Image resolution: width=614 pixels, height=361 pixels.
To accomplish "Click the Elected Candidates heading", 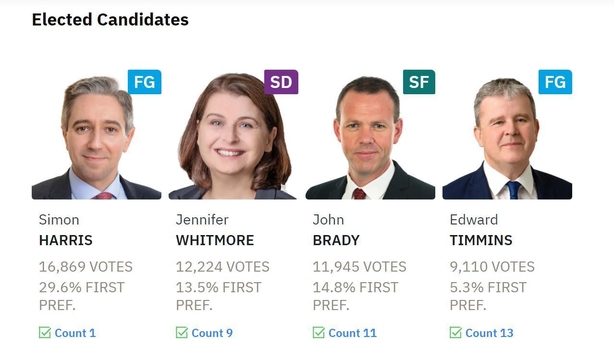I will [x=110, y=20].
